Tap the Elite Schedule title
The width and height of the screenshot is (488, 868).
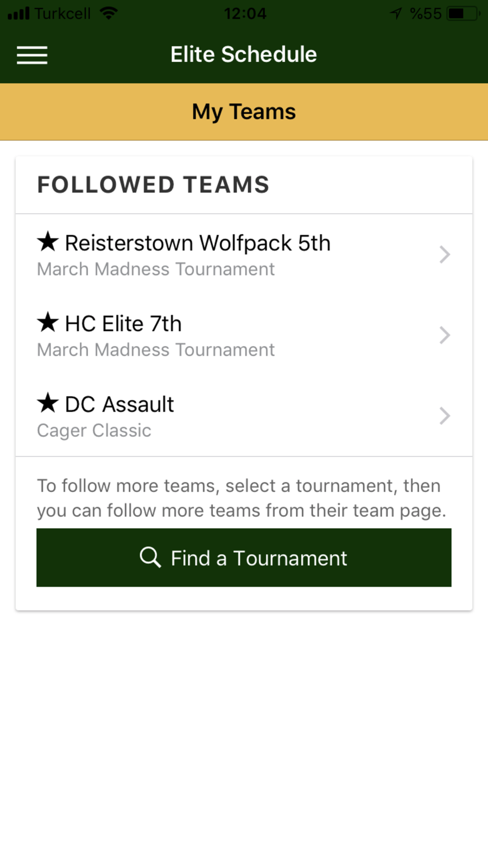click(x=244, y=54)
